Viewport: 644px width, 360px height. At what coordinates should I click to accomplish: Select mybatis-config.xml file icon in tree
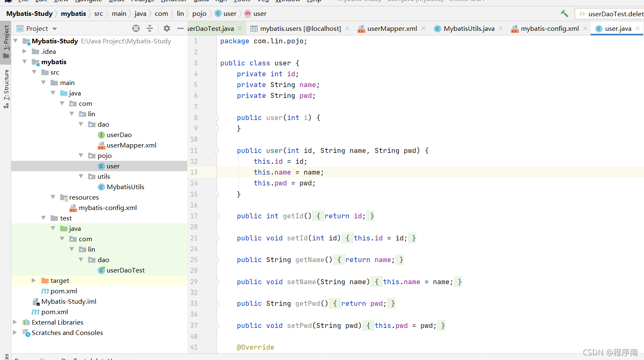click(73, 208)
